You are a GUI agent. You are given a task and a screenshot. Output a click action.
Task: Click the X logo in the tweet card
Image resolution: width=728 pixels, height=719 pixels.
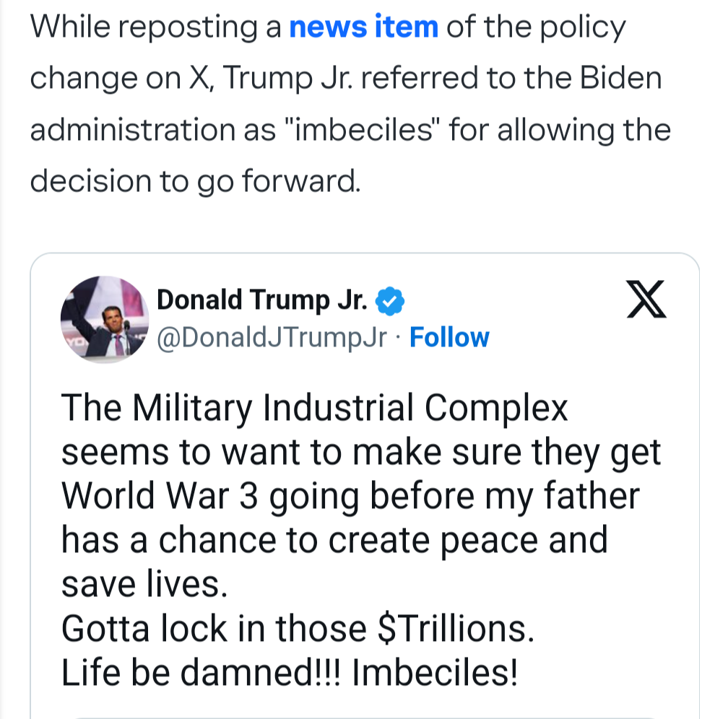pyautogui.click(x=645, y=302)
